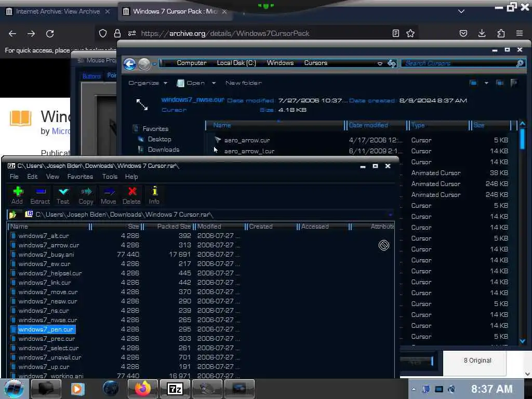
Task: Run Test on the archive in 7-Zip
Action: [63, 195]
